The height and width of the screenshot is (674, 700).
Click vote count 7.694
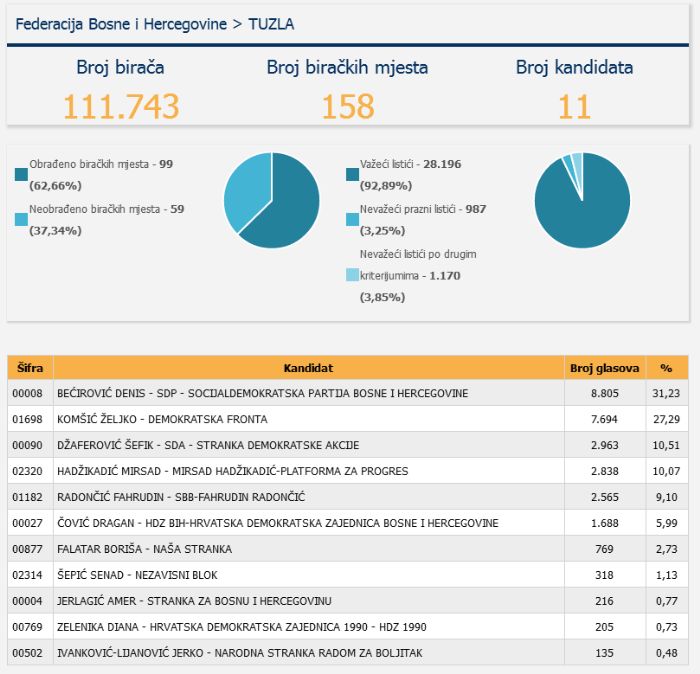coord(604,419)
